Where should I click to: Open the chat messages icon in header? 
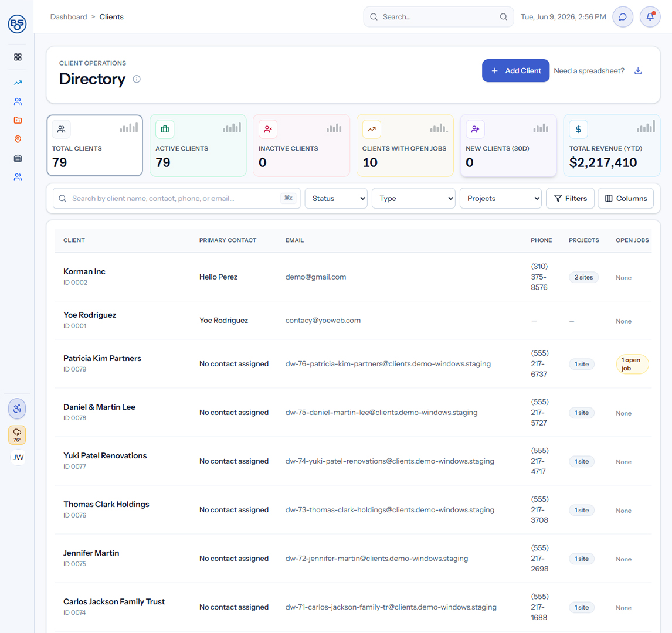coord(623,16)
